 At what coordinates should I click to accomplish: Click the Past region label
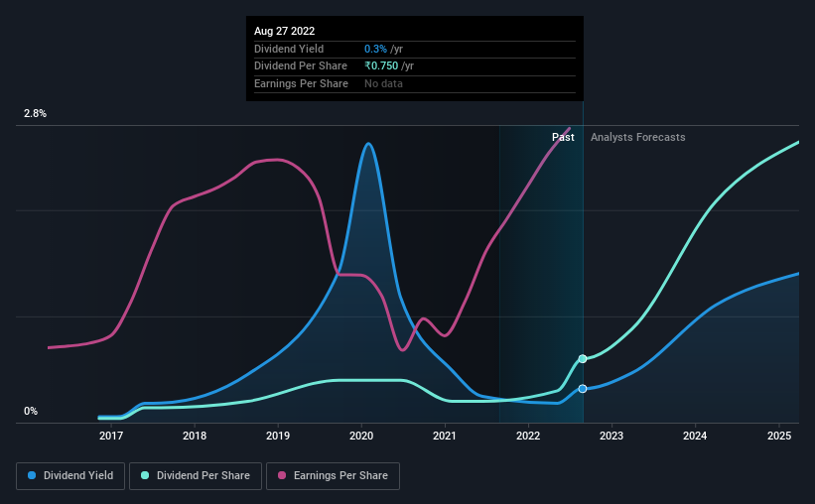(563, 137)
